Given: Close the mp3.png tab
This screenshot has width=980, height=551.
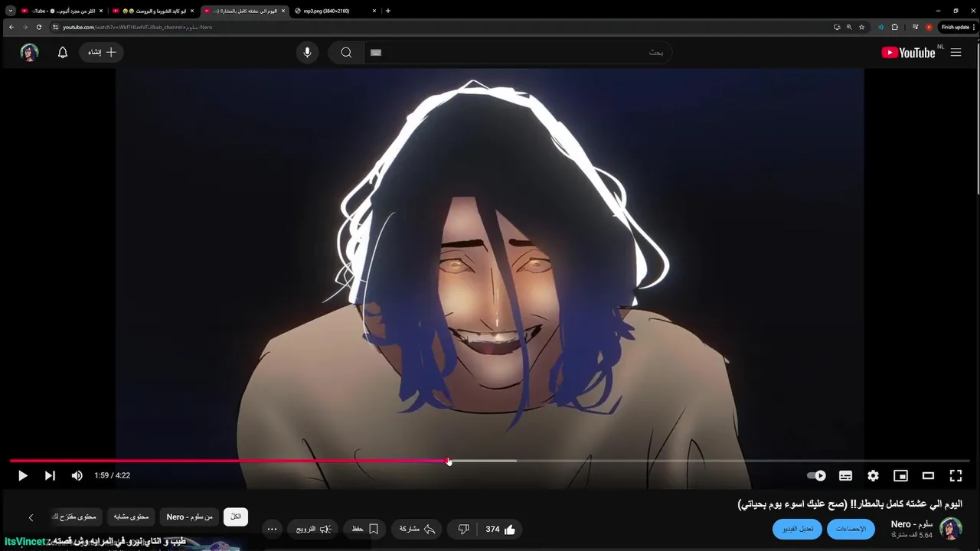Looking at the screenshot, I should click(374, 11).
